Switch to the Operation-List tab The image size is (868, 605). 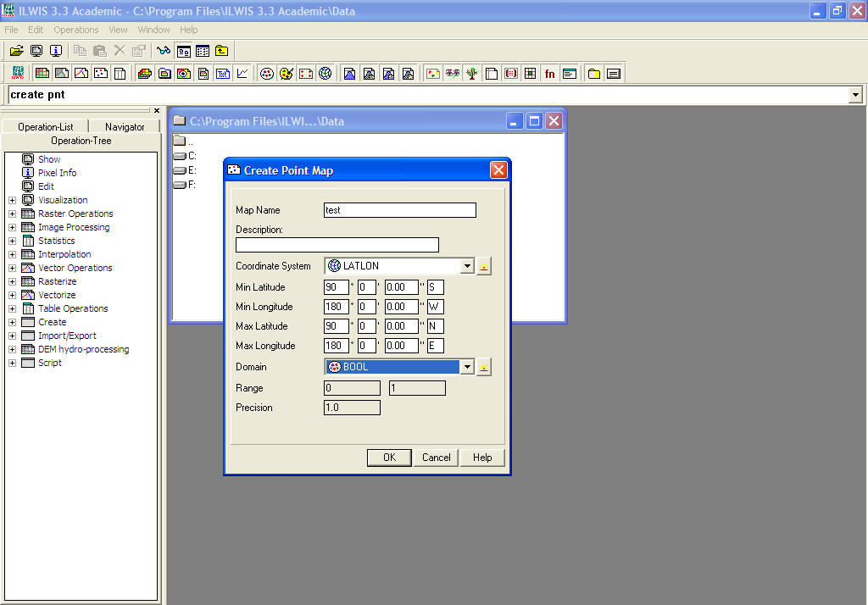[x=46, y=127]
